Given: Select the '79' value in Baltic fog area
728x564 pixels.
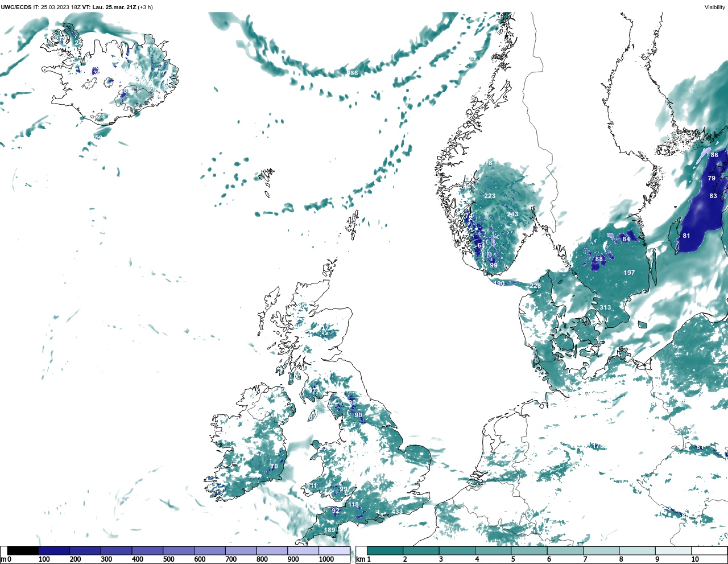Looking at the screenshot, I should click(x=712, y=178).
